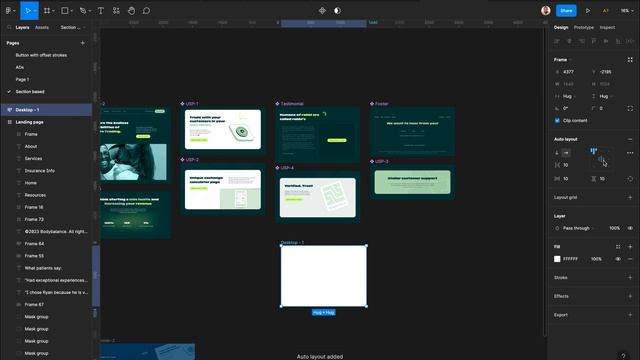The height and width of the screenshot is (360, 640).
Task: Click independent corners icon
Action: 630,108
